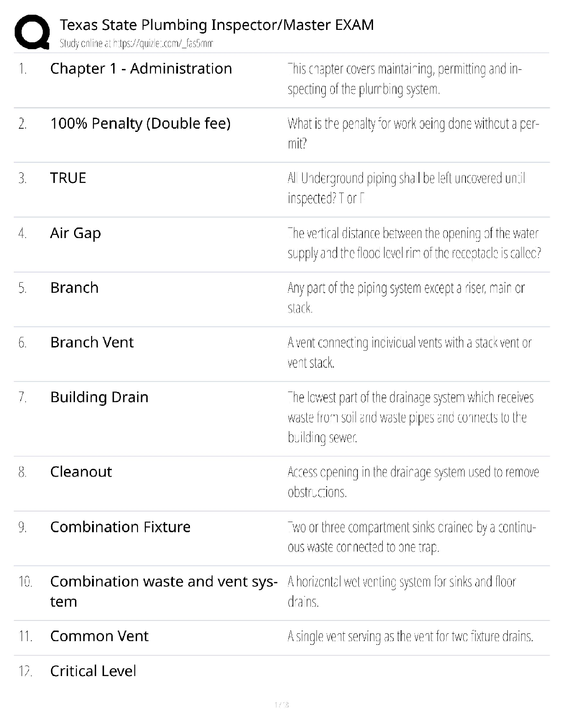Click the Cleanout term
This screenshot has width=563, height=728.
point(81,472)
